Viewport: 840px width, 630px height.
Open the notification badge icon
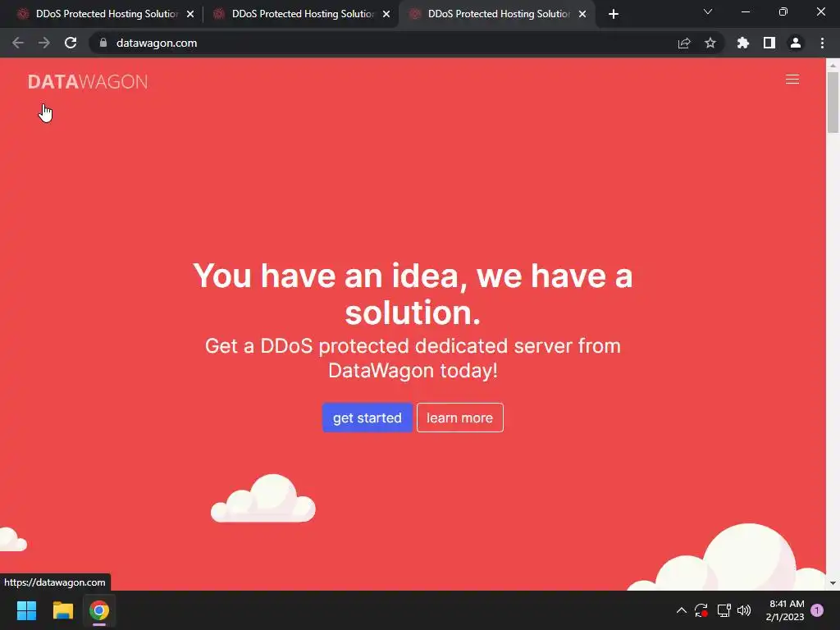817,610
